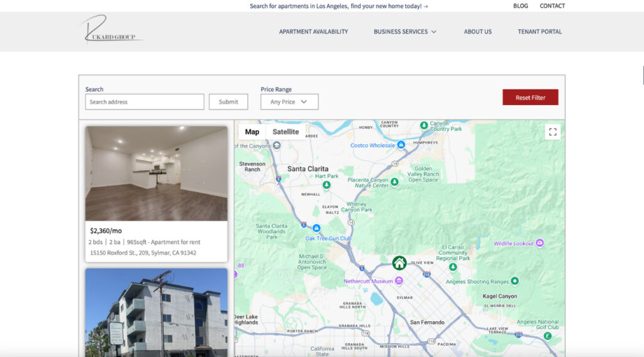Expand the Business Services menu
Image resolution: width=644 pixels, height=357 pixels.
404,31
